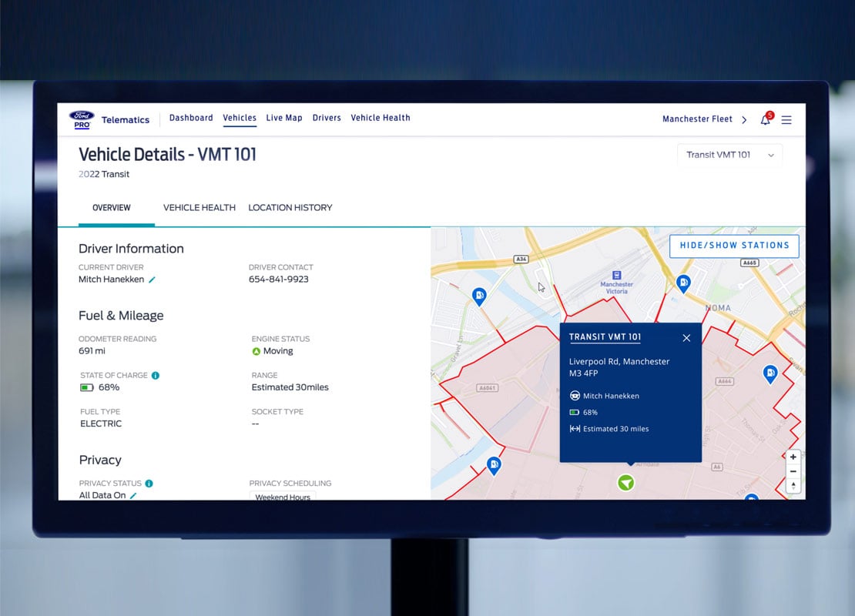Switch to the OVERVIEW tab
This screenshot has width=855, height=616.
tap(112, 208)
